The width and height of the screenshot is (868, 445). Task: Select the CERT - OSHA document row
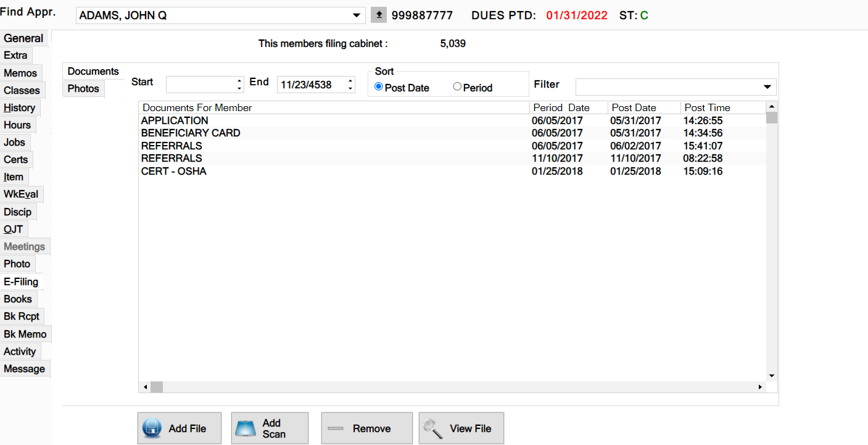(x=174, y=172)
